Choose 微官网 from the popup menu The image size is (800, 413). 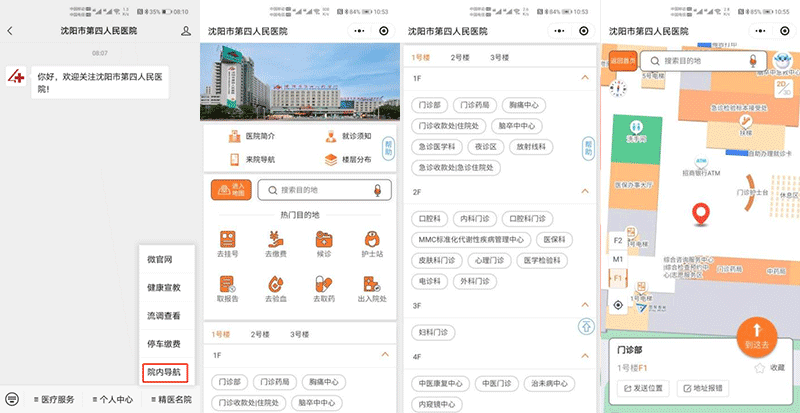pyautogui.click(x=160, y=259)
